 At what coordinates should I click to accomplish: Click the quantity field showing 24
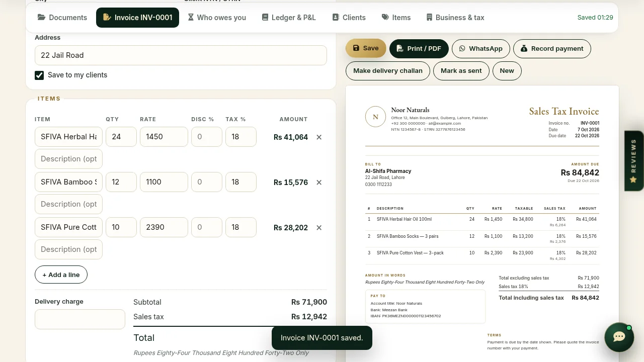click(x=121, y=137)
